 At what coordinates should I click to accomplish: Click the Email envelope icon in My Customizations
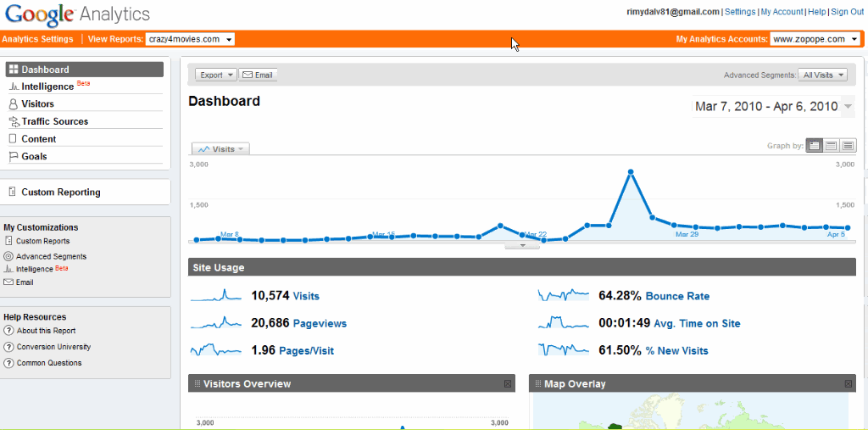click(8, 282)
